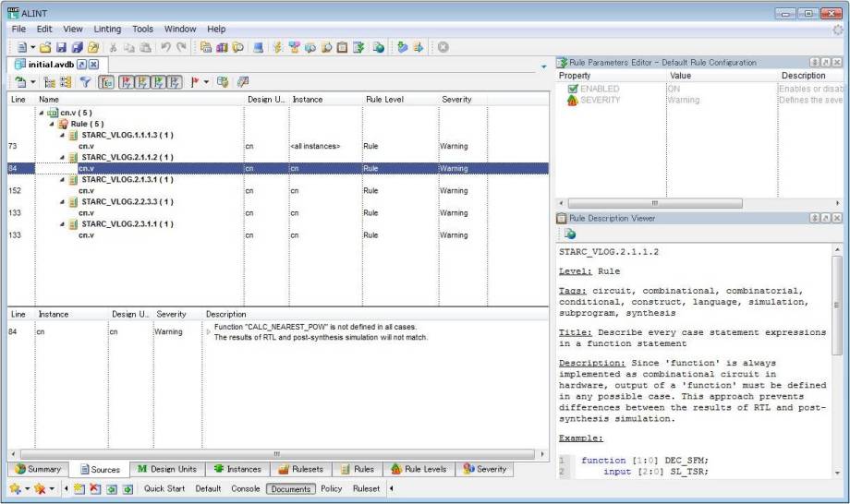This screenshot has height=504, width=850.
Task: Collapse the STARC_VLOG.2.2.3.3 node
Action: (62, 202)
